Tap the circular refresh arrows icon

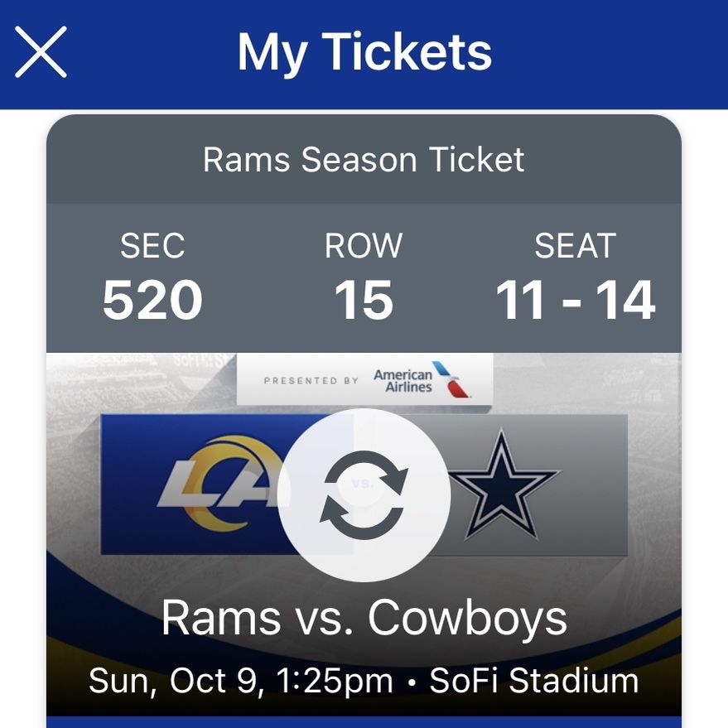(x=364, y=495)
